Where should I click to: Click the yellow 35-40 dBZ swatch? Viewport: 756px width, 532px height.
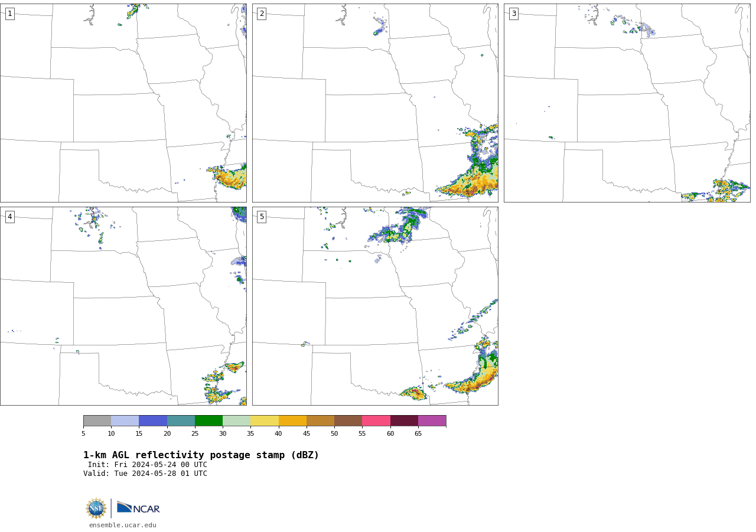[x=265, y=421]
